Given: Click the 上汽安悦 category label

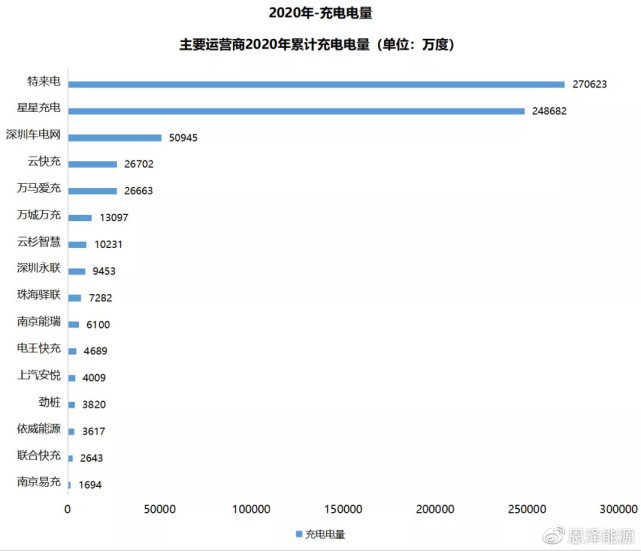Looking at the screenshot, I should click(x=38, y=375).
